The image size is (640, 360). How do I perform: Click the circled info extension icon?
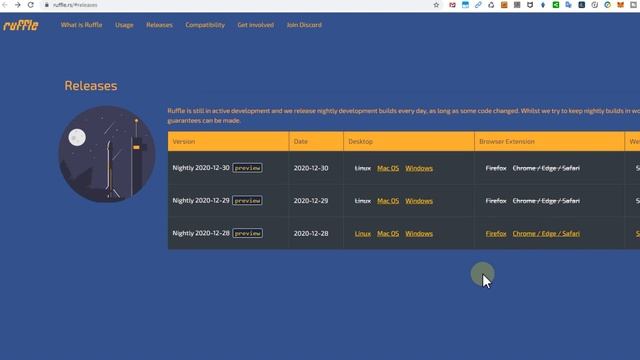tap(594, 5)
